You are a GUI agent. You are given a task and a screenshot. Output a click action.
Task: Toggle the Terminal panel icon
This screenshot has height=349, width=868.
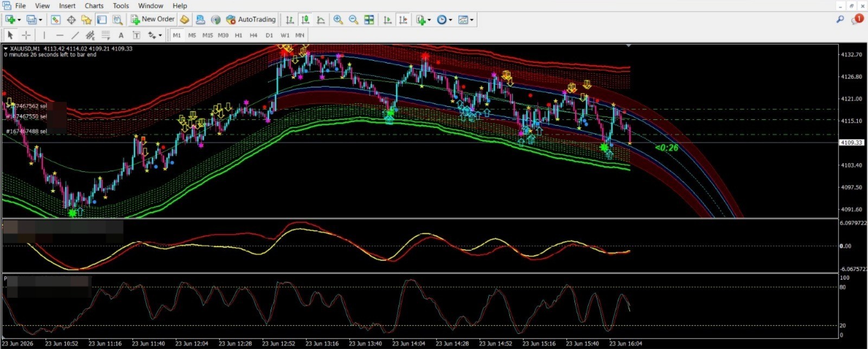point(101,20)
